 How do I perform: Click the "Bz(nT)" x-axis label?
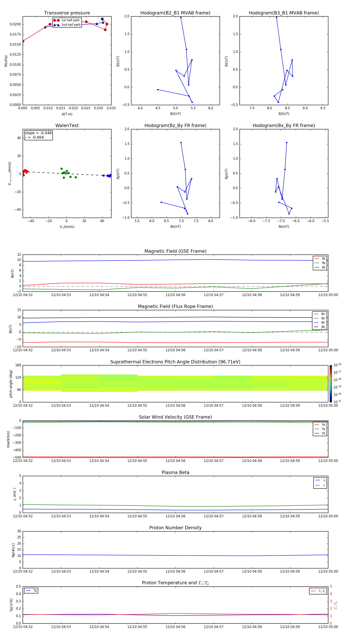pos(175,227)
